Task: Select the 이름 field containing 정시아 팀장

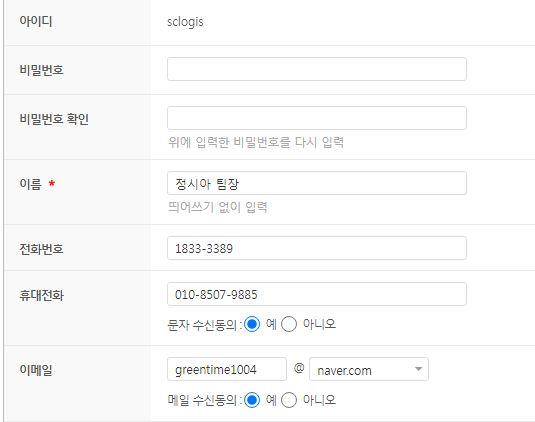Action: click(317, 183)
